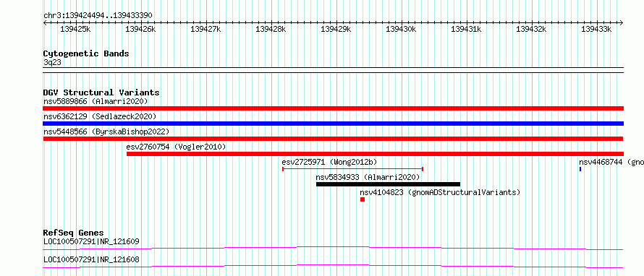Click the red nsv5448566 ByrskaBishop2022 bar
The height and width of the screenshot is (276, 644).
333,139
